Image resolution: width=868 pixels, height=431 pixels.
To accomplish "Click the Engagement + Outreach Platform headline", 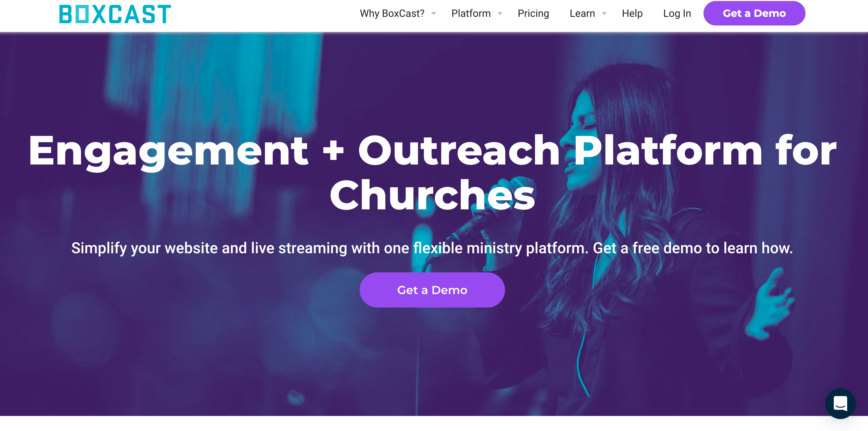I will (x=432, y=173).
